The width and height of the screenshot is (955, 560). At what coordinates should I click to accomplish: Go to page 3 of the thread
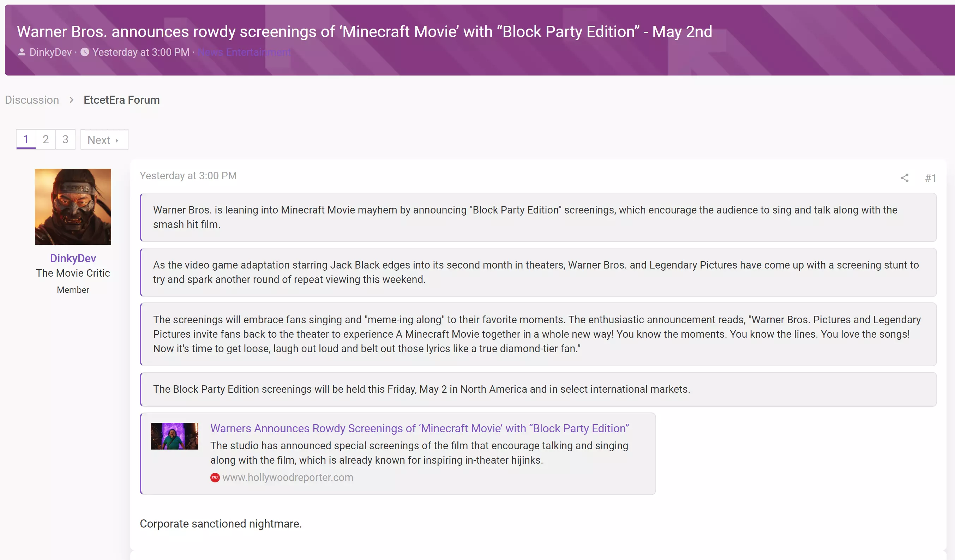[x=65, y=139]
